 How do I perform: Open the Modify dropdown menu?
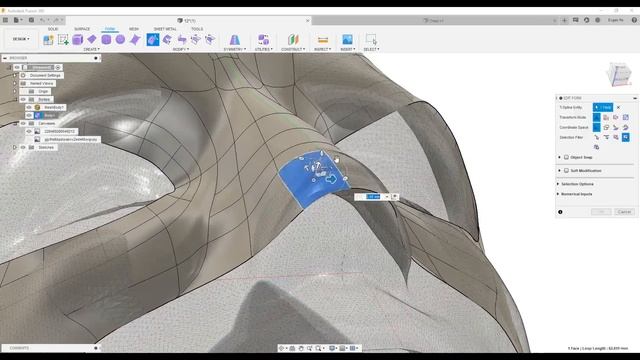180,49
